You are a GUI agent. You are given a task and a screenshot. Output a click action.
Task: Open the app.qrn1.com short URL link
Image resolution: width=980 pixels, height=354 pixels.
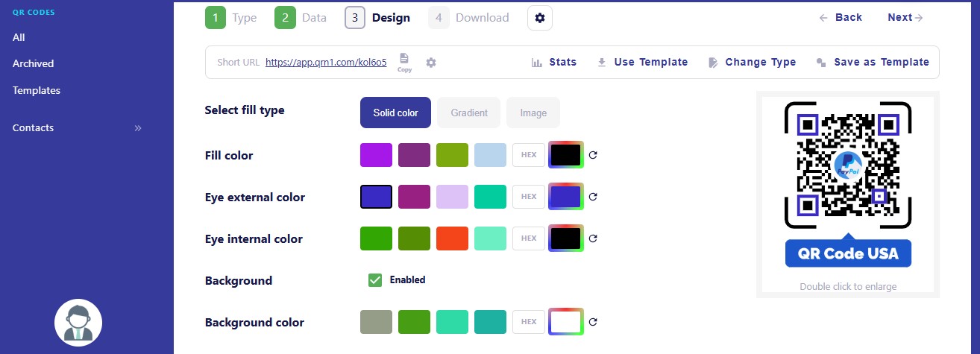[326, 63]
